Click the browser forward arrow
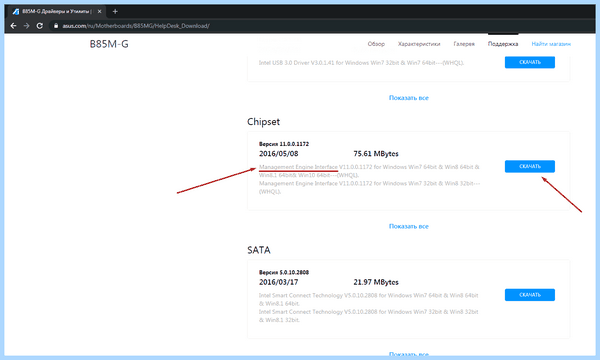 tap(26, 26)
